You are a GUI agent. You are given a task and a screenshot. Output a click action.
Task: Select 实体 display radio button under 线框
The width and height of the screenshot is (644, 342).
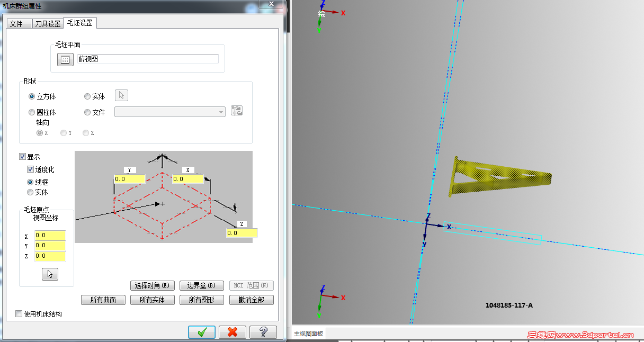(x=30, y=192)
